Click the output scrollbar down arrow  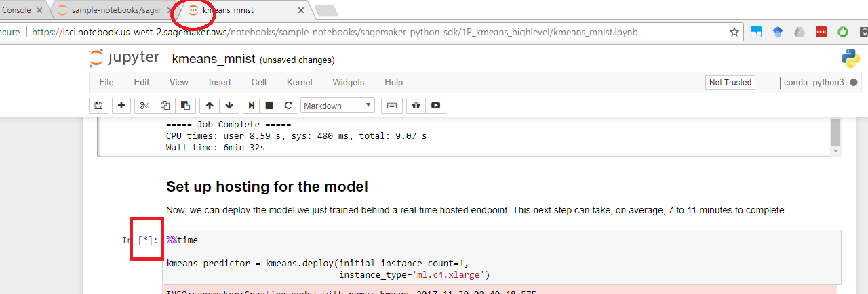click(836, 150)
